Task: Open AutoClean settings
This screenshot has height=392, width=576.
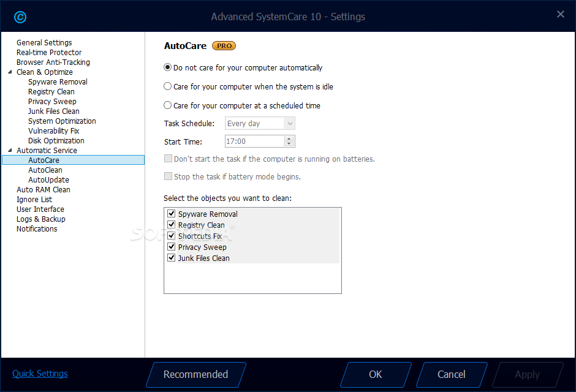Action: [x=45, y=170]
